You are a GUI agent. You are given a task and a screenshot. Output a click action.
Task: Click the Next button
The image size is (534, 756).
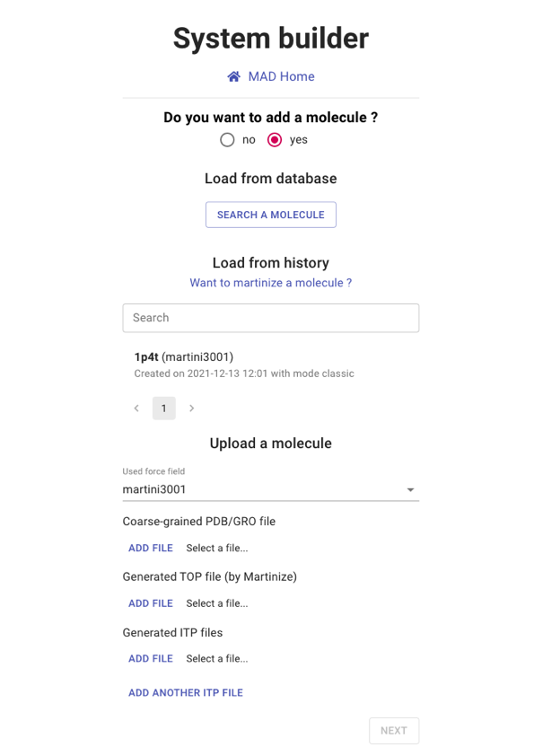[394, 731]
